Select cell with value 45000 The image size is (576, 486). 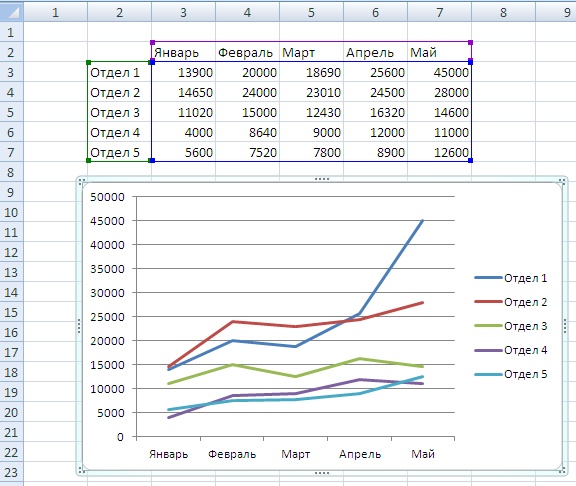(439, 72)
